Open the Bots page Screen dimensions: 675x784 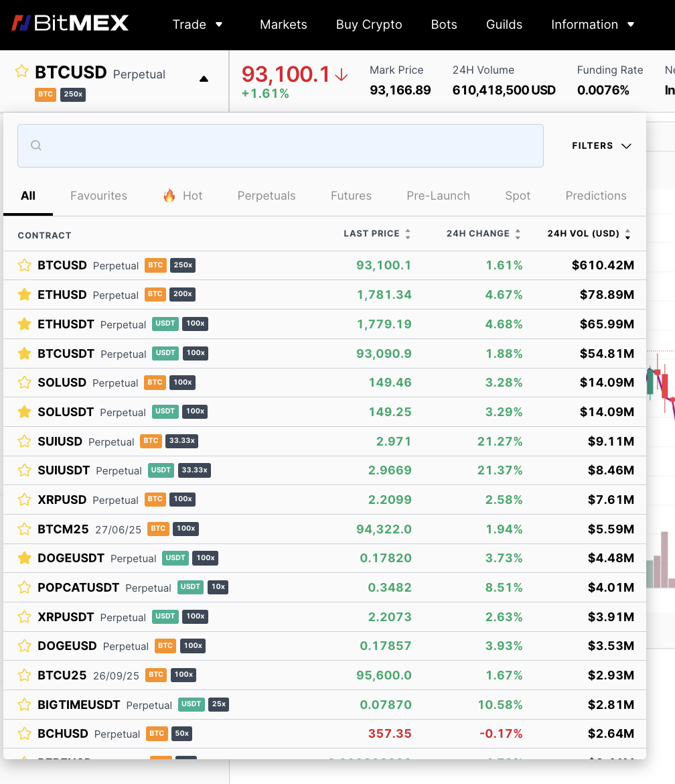coord(444,25)
